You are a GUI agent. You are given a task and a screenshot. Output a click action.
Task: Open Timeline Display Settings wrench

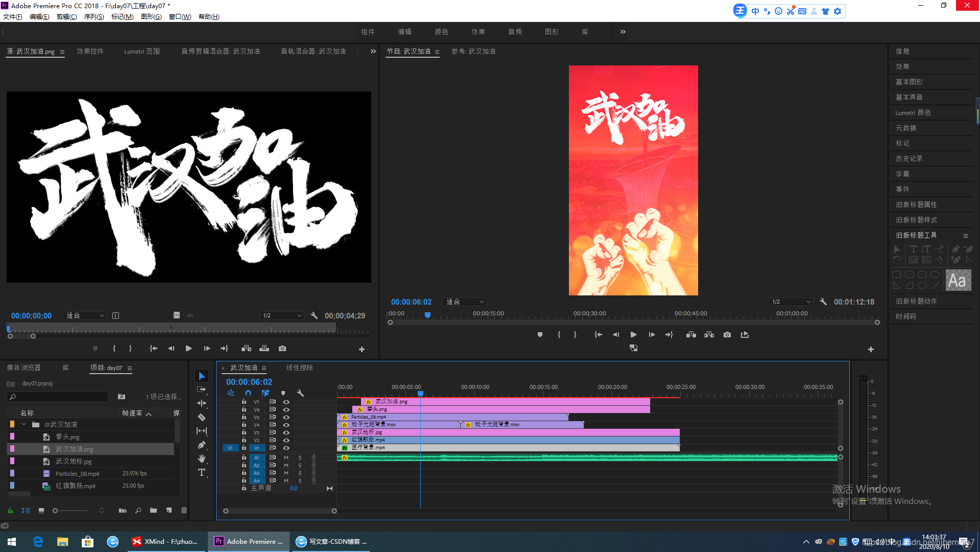300,393
